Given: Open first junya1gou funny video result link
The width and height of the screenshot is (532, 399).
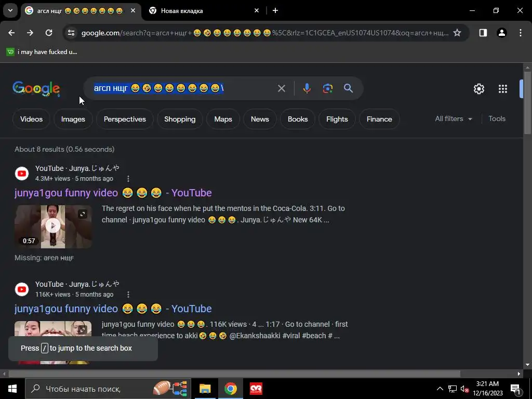Looking at the screenshot, I should coord(113,193).
